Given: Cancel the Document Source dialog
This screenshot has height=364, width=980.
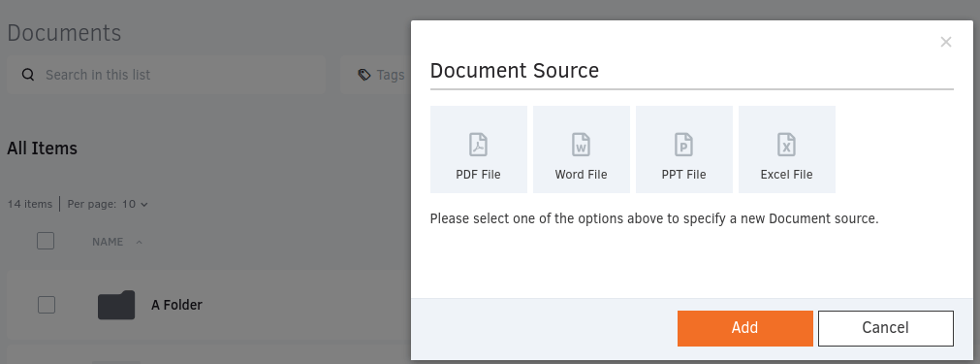Looking at the screenshot, I should (x=886, y=328).
